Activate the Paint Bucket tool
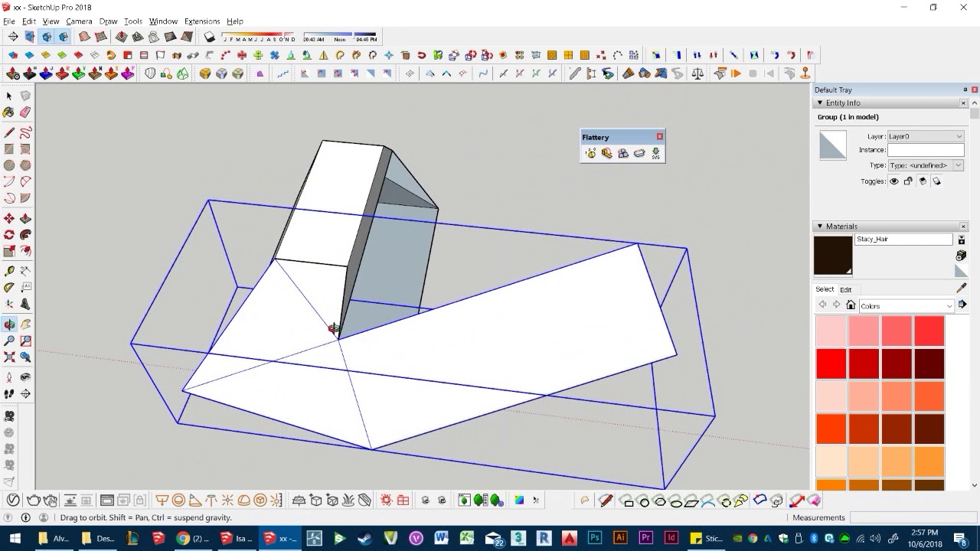Viewport: 980px width, 551px height. click(x=9, y=112)
